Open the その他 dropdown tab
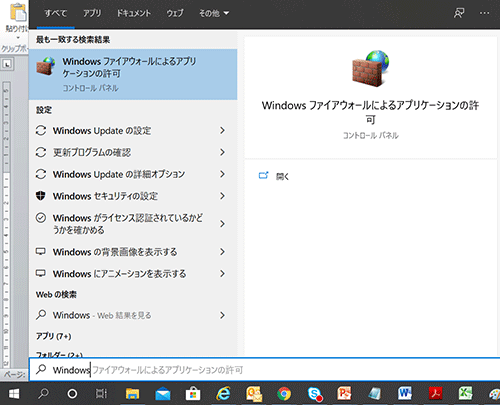 pyautogui.click(x=214, y=13)
